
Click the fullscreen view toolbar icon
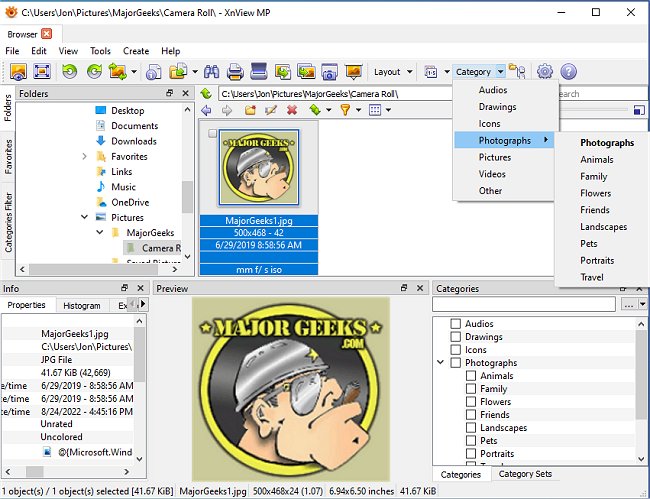[x=42, y=72]
